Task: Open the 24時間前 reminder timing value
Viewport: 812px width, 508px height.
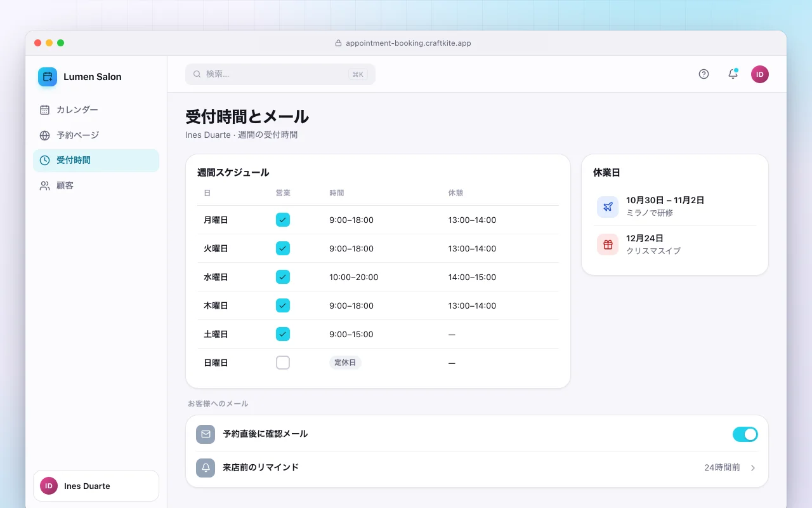Action: (722, 468)
